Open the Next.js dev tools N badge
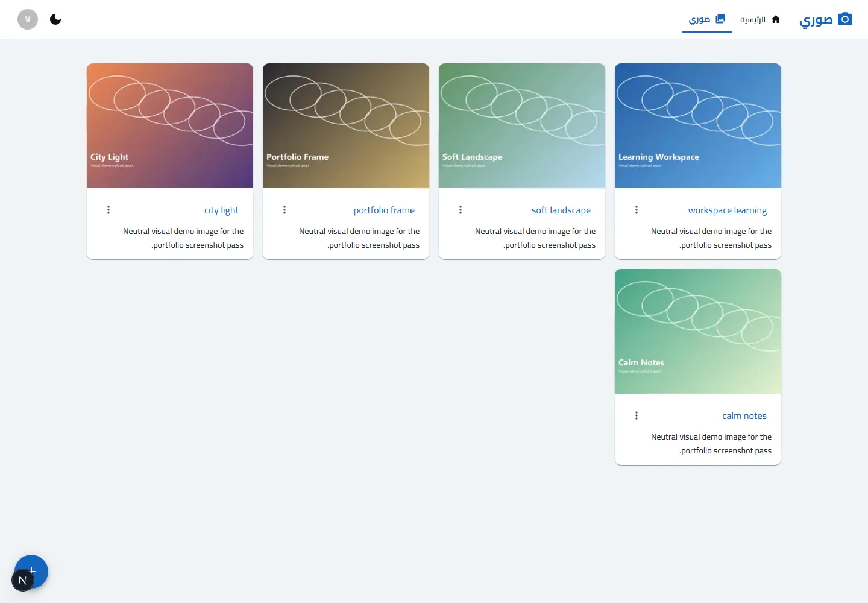This screenshot has height=603, width=868. pos(23,580)
